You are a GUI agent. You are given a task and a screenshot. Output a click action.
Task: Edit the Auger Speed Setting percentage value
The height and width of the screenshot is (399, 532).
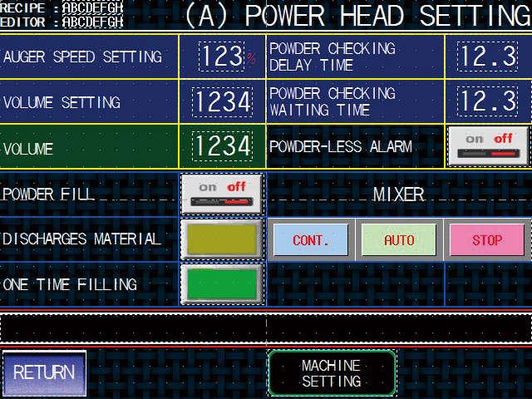(x=223, y=57)
